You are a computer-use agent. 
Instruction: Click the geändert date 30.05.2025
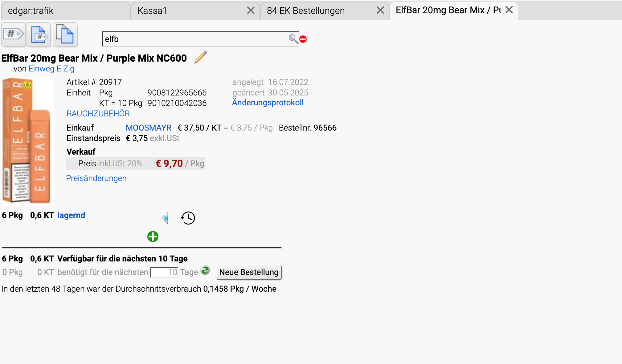288,93
